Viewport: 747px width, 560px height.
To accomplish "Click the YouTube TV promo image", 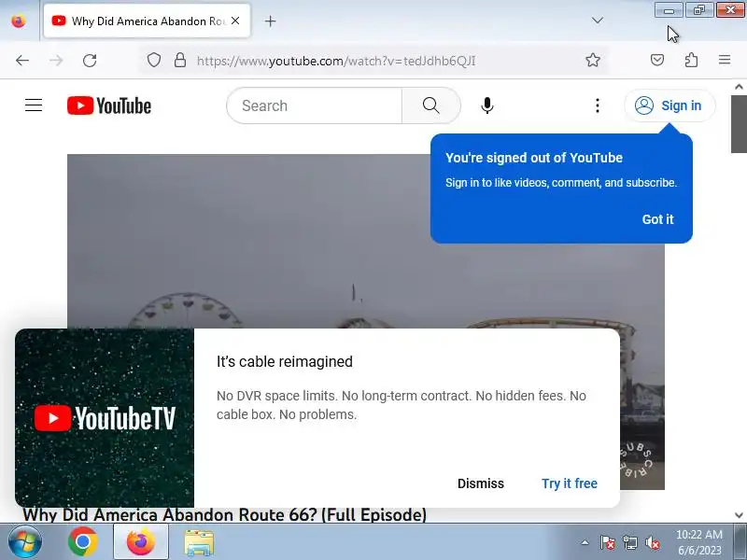I will coord(105,417).
